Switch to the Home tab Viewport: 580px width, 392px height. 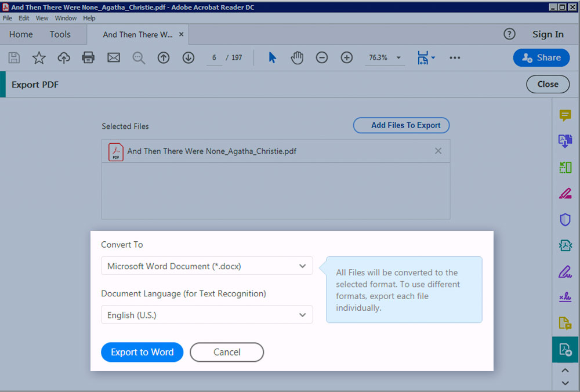click(20, 34)
